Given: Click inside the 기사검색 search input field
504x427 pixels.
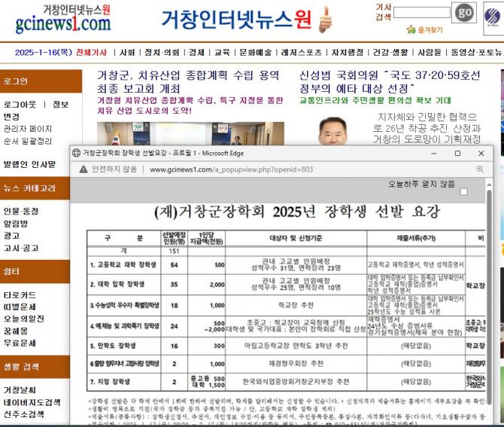Looking at the screenshot, I should pyautogui.click(x=422, y=12).
